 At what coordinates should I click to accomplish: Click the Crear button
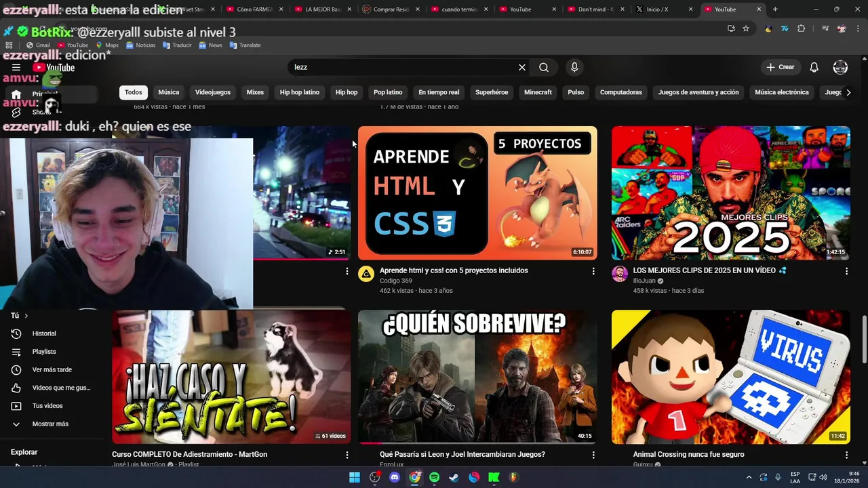(780, 67)
